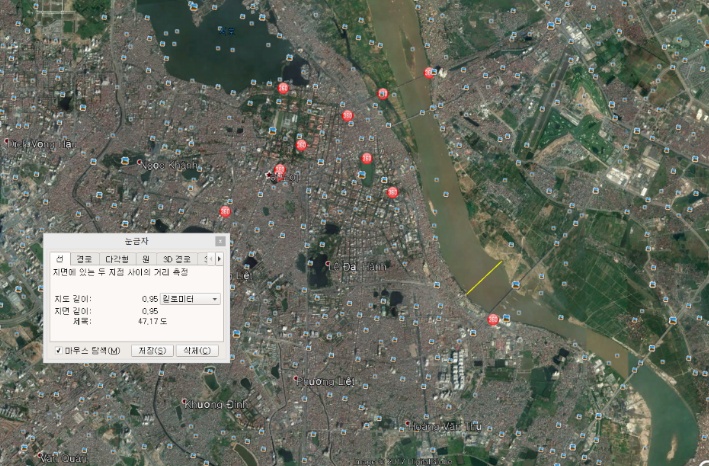Click the yellow measurement line across the river
Screen dimensions: 709x466
click(483, 278)
